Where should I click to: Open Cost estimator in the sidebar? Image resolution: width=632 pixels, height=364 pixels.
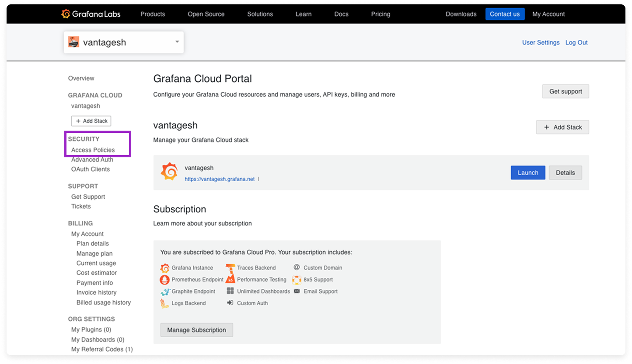(x=97, y=273)
